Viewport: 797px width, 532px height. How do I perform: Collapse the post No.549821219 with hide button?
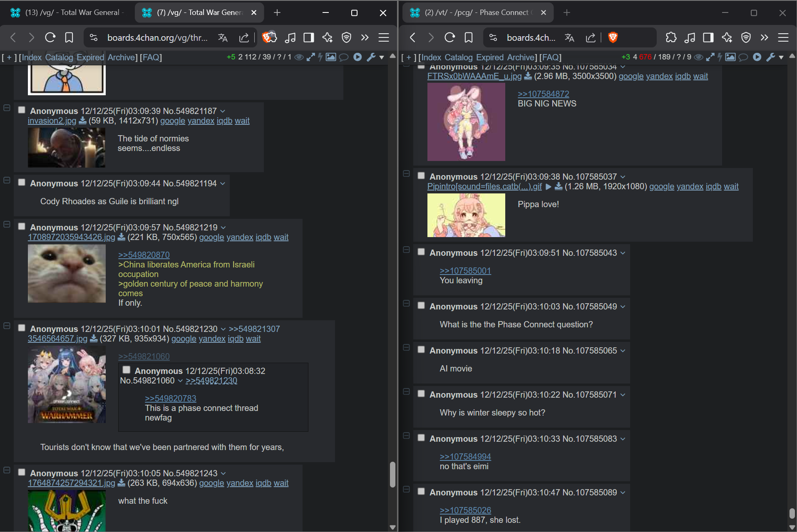tap(7, 224)
